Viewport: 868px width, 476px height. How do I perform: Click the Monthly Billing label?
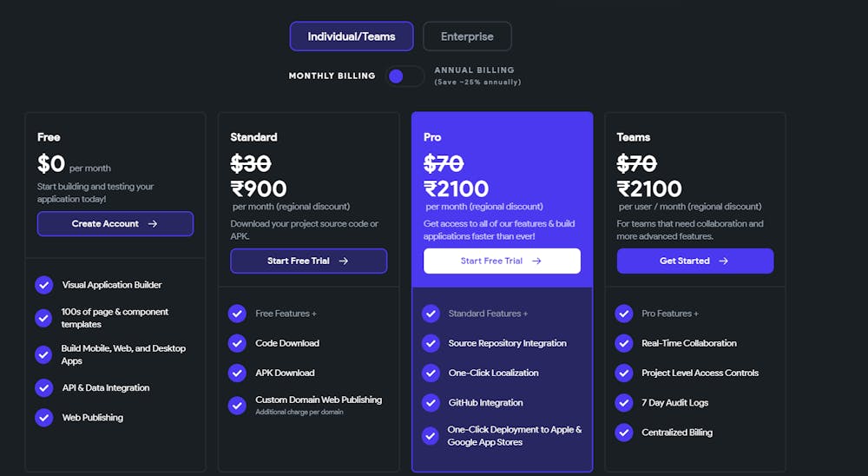click(332, 76)
